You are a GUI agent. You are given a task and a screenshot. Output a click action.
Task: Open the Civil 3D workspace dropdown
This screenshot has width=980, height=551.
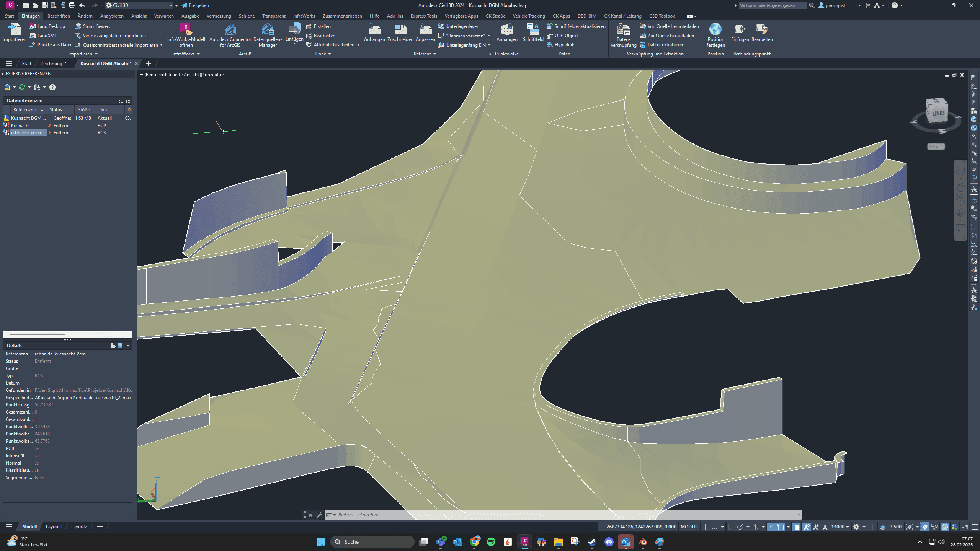point(171,5)
